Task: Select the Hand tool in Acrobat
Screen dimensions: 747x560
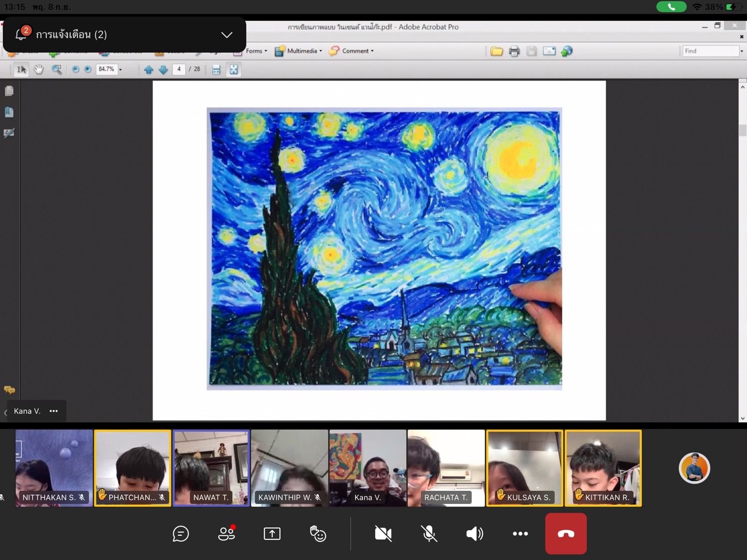Action: [x=39, y=70]
